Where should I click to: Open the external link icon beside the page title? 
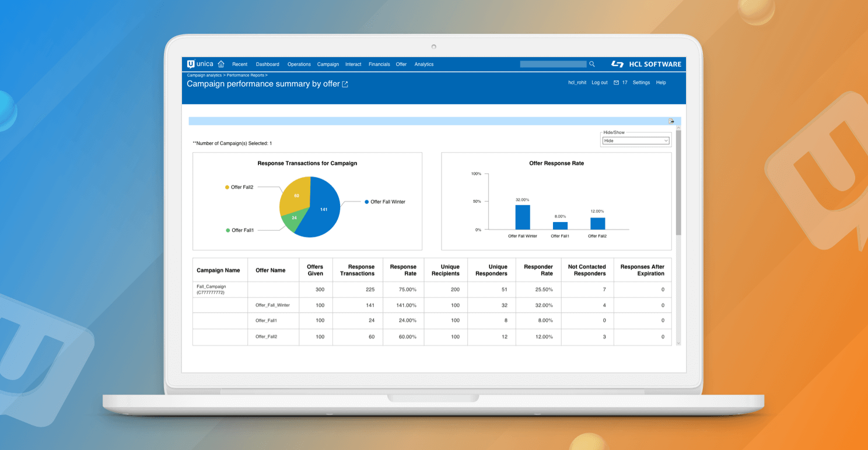point(345,83)
